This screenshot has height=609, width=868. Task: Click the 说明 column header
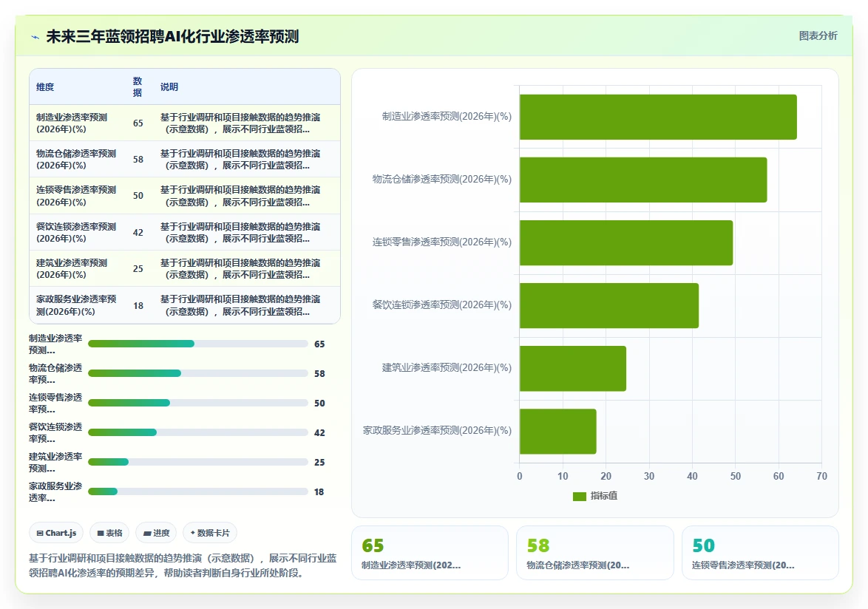tap(169, 87)
